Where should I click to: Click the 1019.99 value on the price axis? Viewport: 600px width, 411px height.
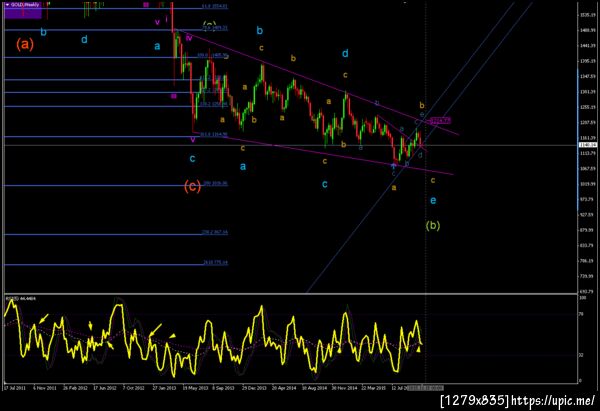pos(588,184)
